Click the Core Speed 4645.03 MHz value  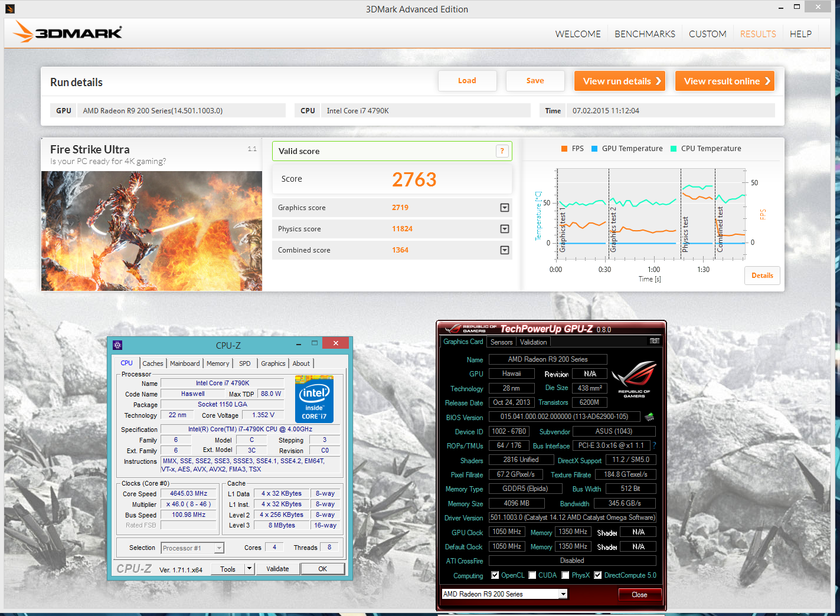pos(189,493)
